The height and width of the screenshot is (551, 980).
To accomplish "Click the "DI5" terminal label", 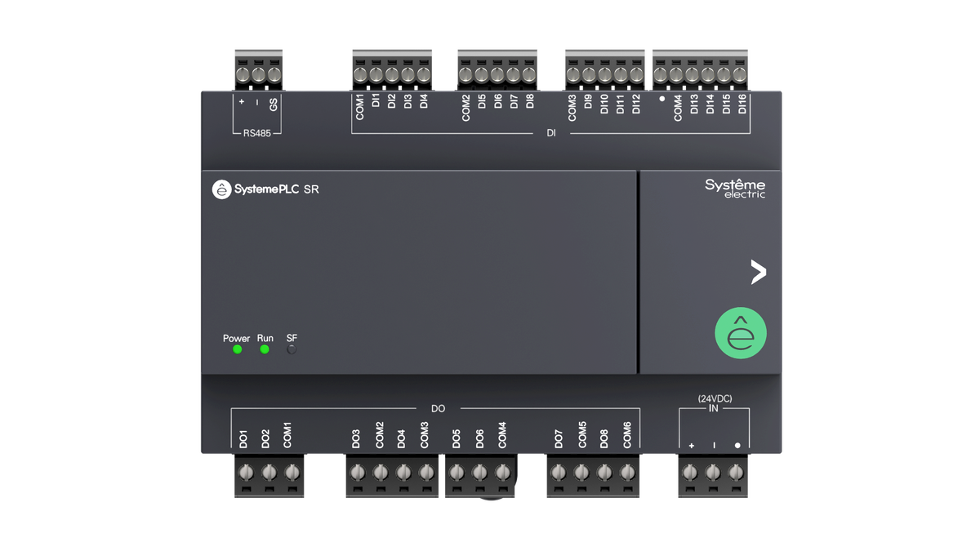I will click(x=482, y=102).
